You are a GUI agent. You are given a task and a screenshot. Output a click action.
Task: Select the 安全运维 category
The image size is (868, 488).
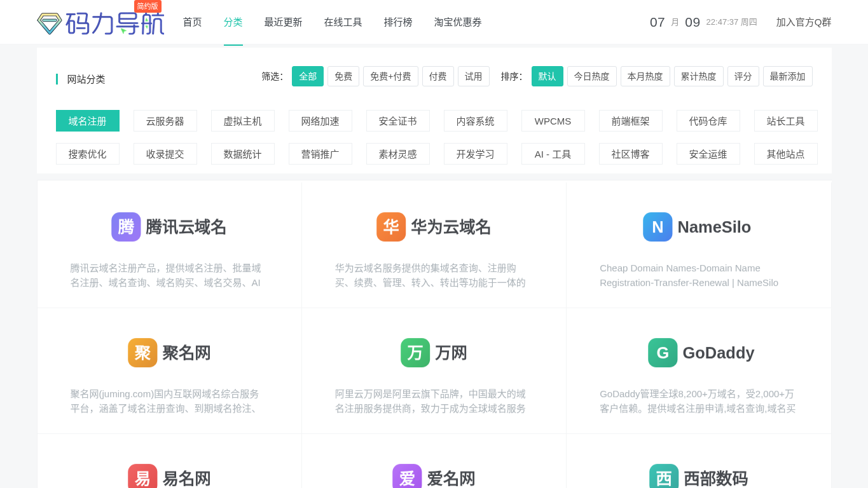708,154
